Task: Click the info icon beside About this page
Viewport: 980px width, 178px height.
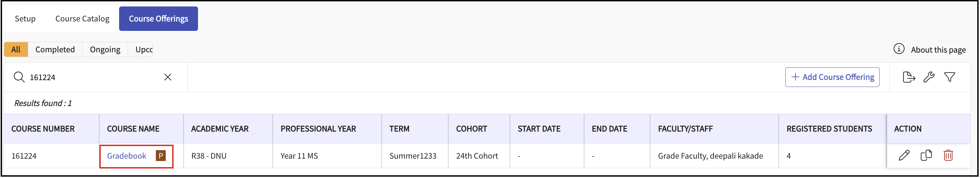Action: 899,49
